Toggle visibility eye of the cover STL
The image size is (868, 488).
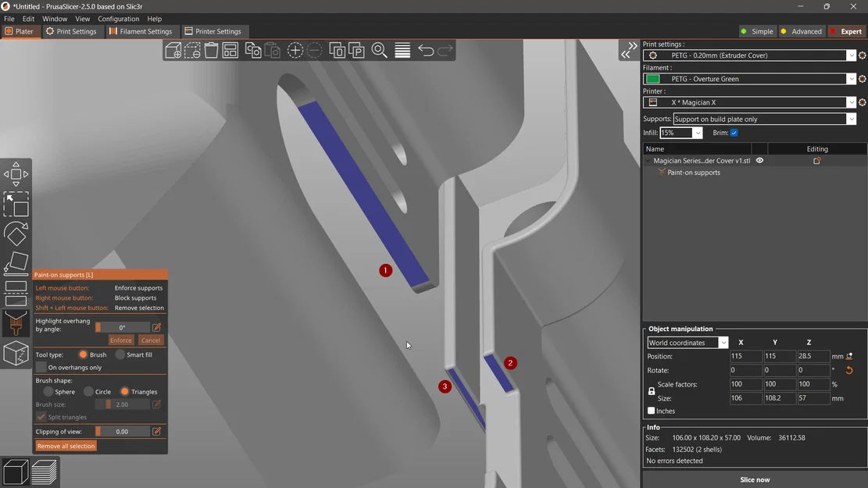(759, 160)
